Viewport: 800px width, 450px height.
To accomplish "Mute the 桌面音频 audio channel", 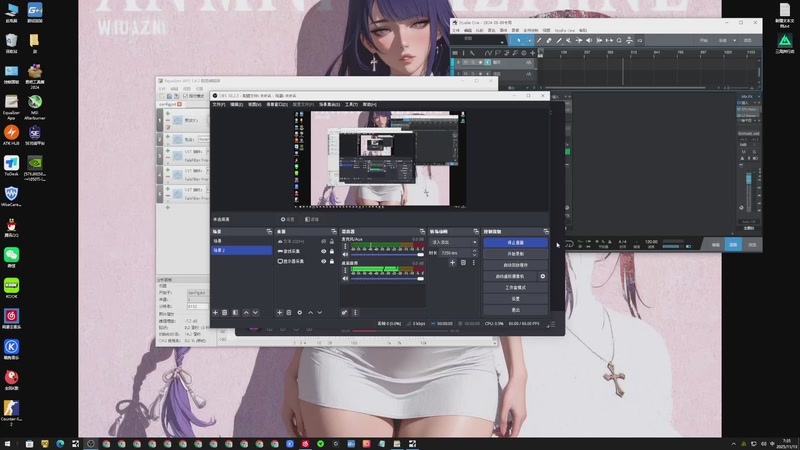I will tap(345, 278).
